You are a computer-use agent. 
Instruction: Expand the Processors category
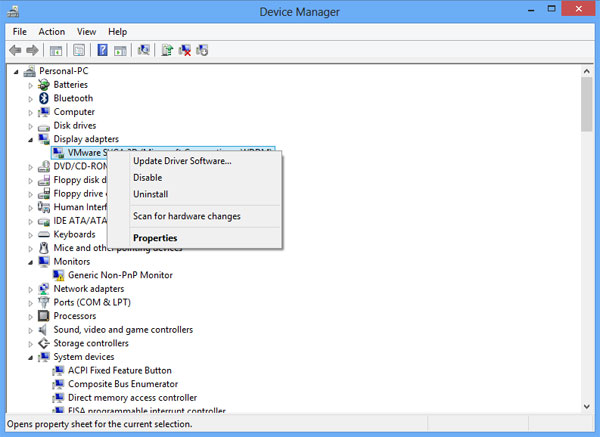31,316
